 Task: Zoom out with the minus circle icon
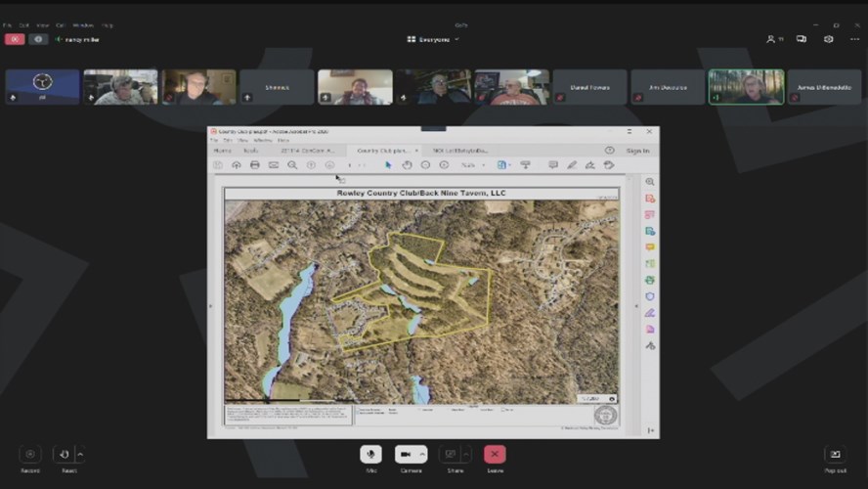click(425, 165)
